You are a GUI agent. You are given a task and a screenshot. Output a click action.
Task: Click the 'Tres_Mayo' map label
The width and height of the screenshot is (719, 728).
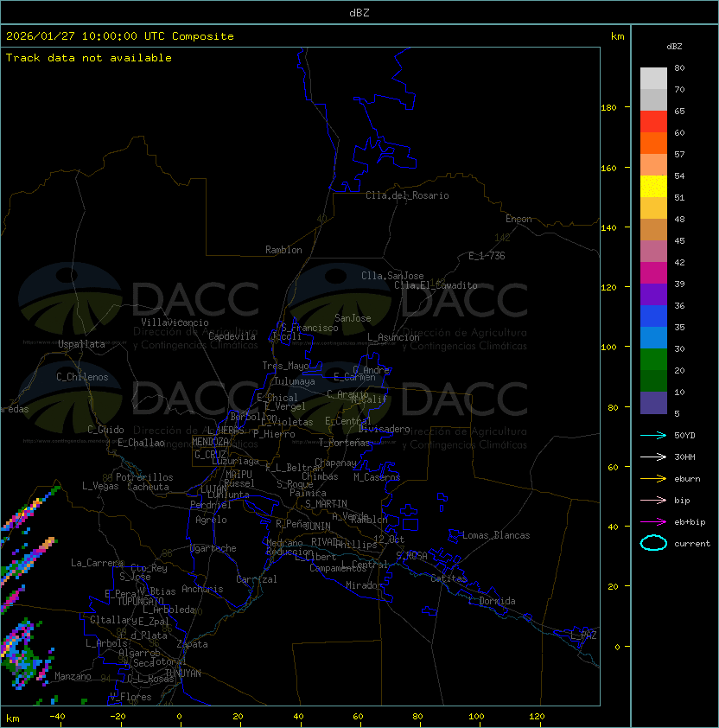(285, 366)
